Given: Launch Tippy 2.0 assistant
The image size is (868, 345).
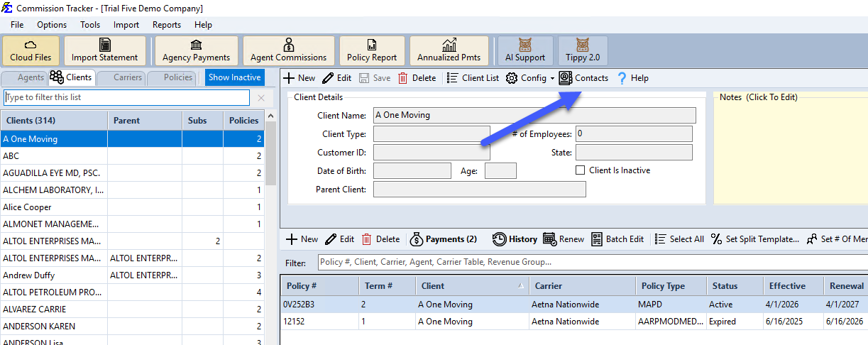Looking at the screenshot, I should click(x=583, y=50).
